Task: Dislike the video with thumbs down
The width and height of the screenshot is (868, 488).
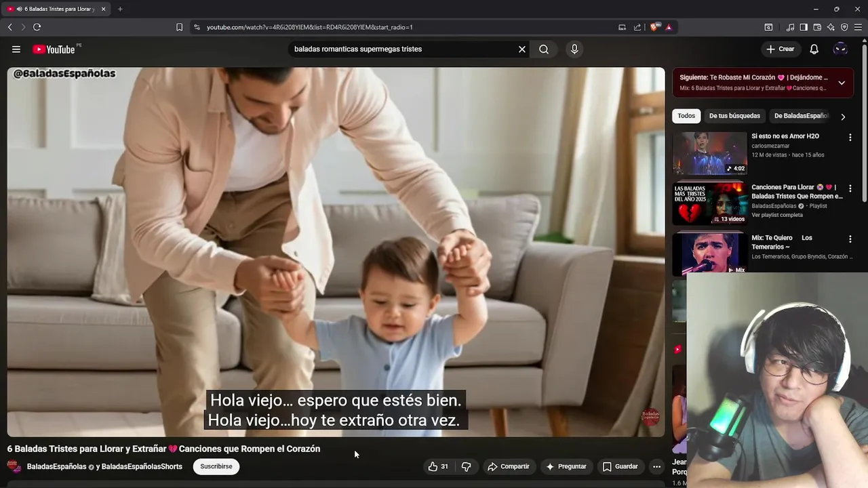Action: tap(466, 466)
